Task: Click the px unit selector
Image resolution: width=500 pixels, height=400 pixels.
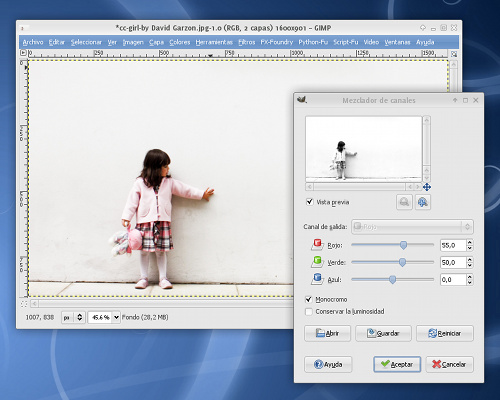Action: pos(73,317)
